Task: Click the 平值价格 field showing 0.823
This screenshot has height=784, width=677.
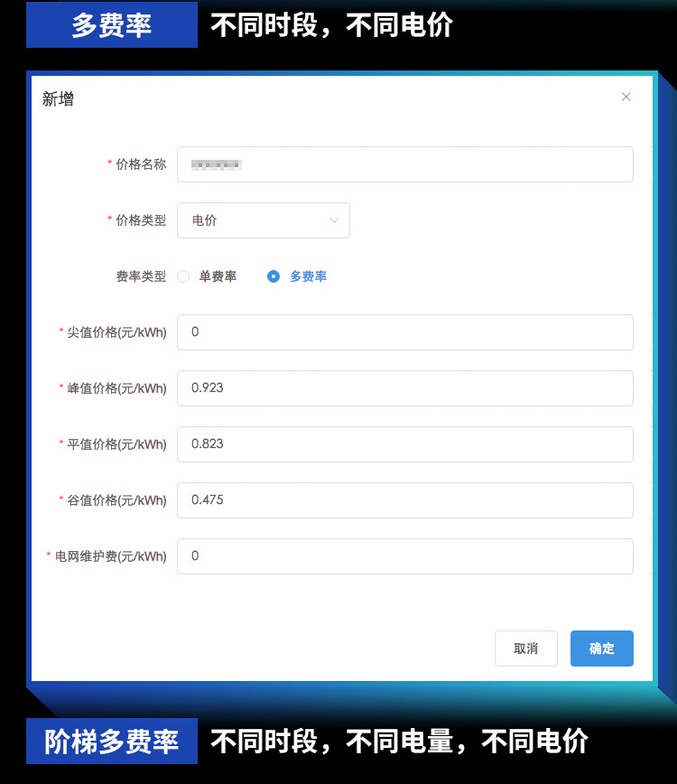Action: (x=404, y=444)
